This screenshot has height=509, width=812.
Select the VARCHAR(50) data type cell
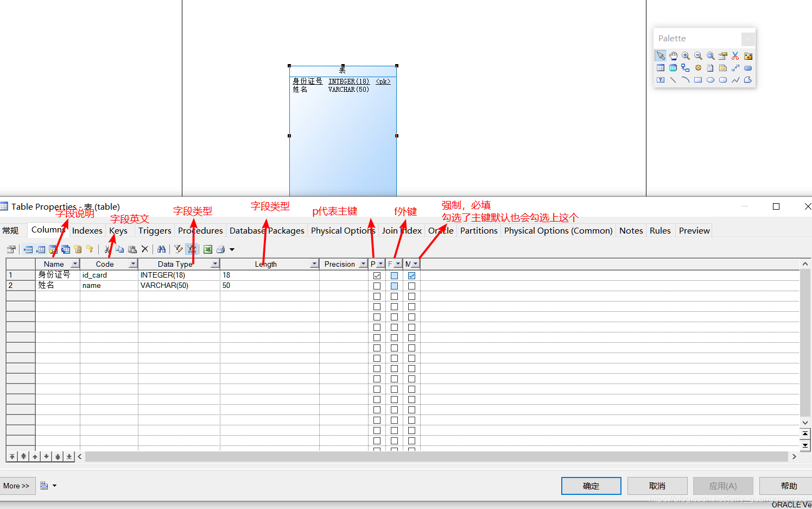point(179,286)
